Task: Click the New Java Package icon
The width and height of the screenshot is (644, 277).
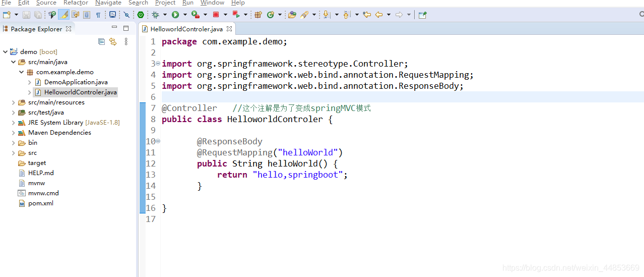Action: (x=258, y=15)
